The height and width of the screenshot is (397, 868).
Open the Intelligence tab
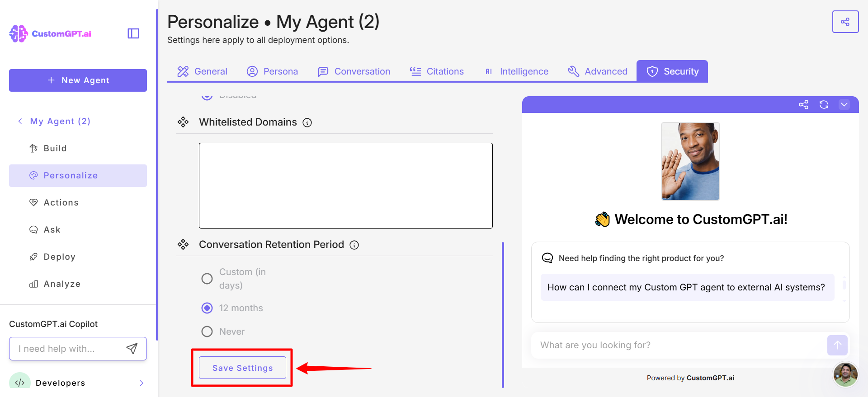[516, 71]
